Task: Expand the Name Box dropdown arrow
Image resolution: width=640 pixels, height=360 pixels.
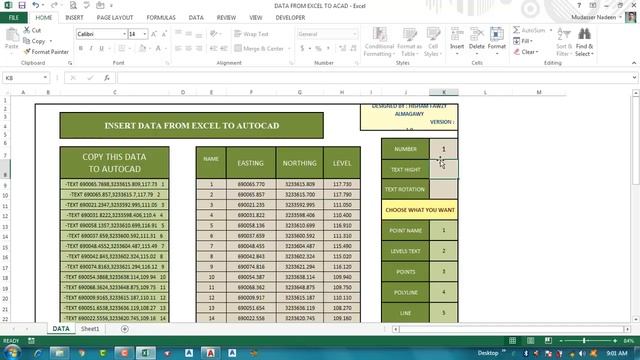Action: click(45, 78)
